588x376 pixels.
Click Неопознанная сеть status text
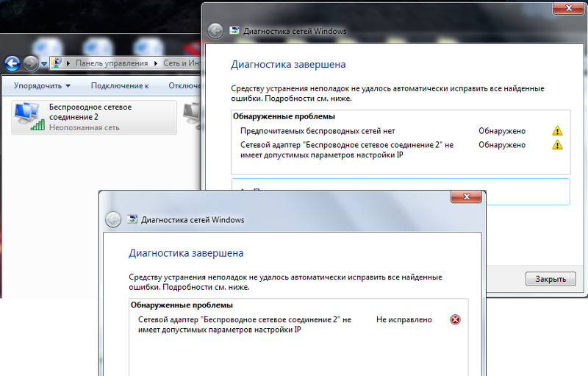point(85,127)
